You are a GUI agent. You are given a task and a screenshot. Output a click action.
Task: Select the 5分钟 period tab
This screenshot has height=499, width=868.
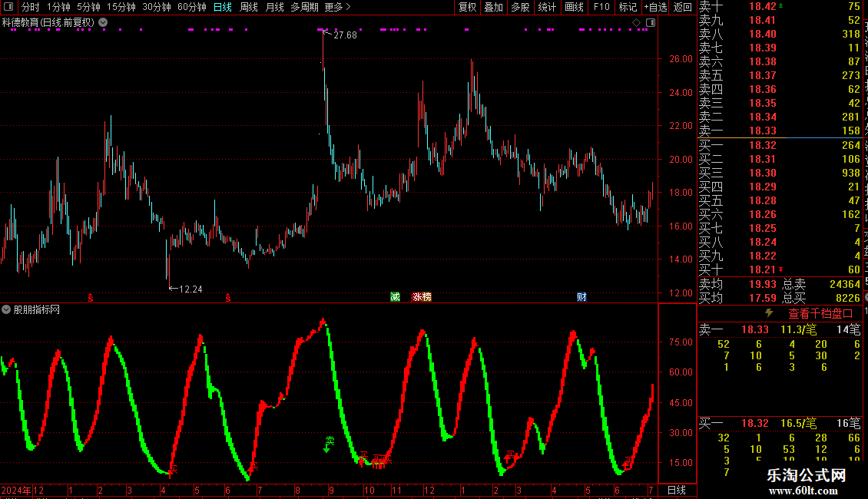[88, 7]
